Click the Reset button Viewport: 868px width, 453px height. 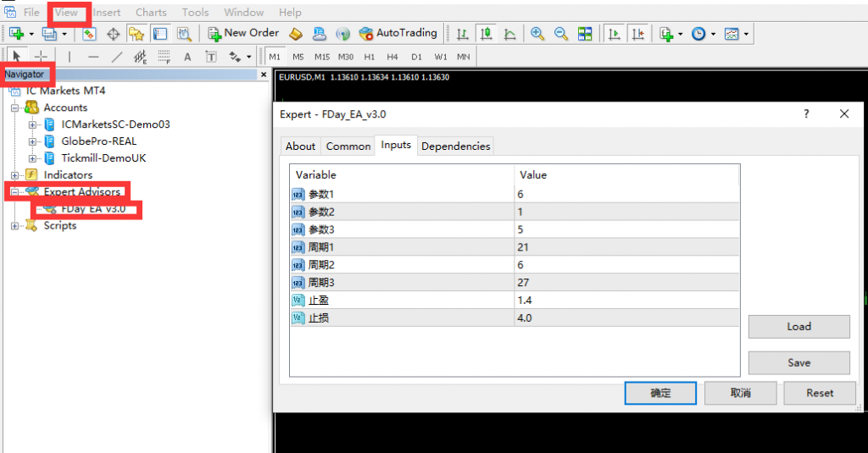tap(820, 393)
